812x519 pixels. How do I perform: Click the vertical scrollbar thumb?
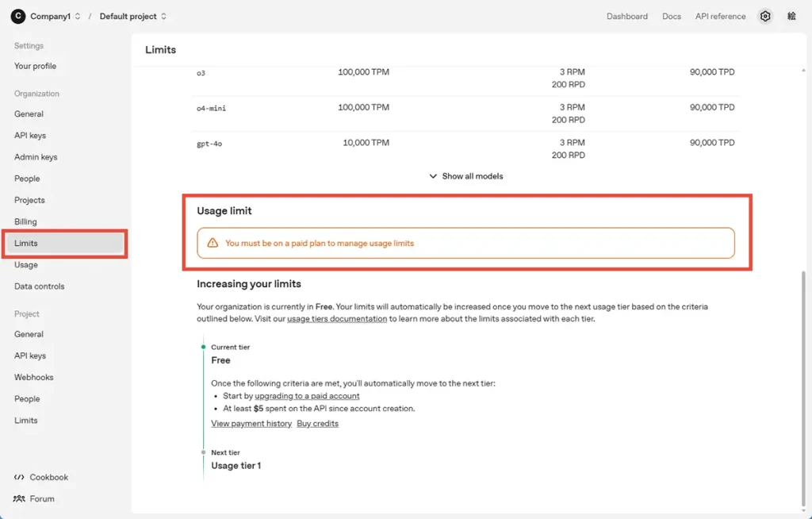coord(804,389)
